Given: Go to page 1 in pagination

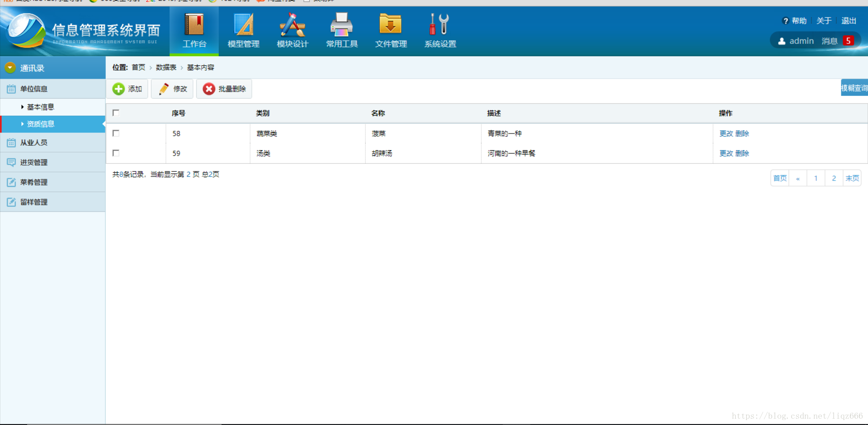Looking at the screenshot, I should pos(816,178).
